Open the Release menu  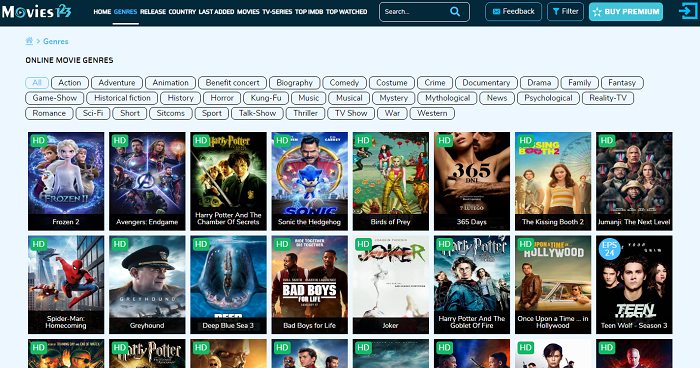(x=153, y=12)
